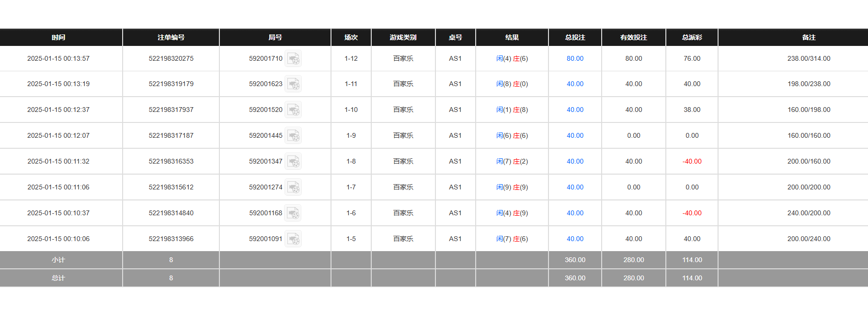Open video replay for round 592001710

(x=293, y=58)
